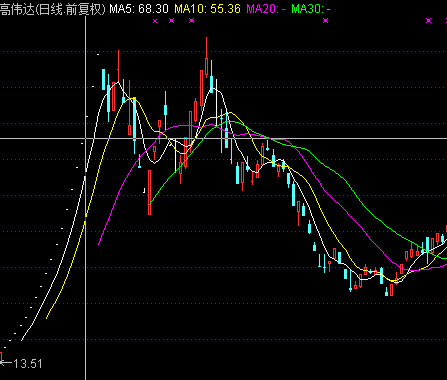The height and width of the screenshot is (380, 447).
Task: Click the first magenta x marker at top
Action: [x=155, y=21]
